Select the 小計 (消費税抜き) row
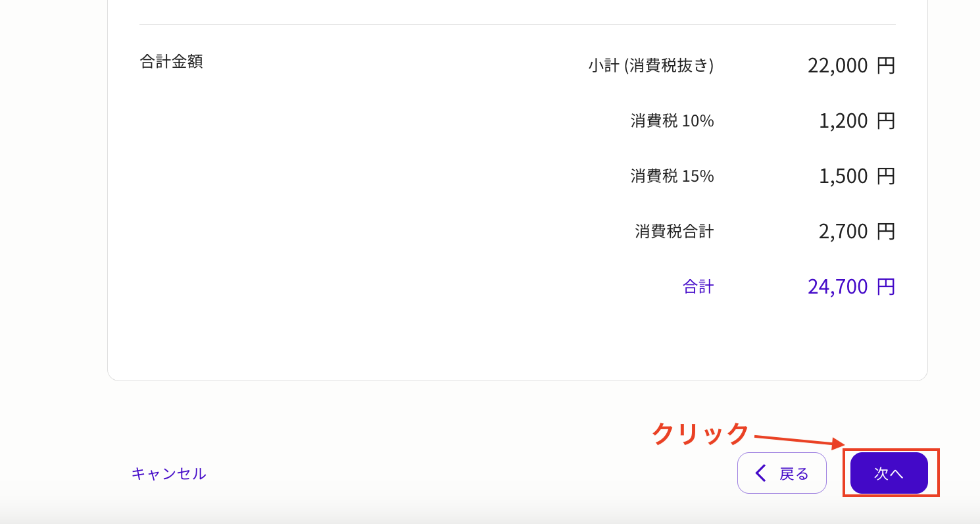 coord(650,65)
